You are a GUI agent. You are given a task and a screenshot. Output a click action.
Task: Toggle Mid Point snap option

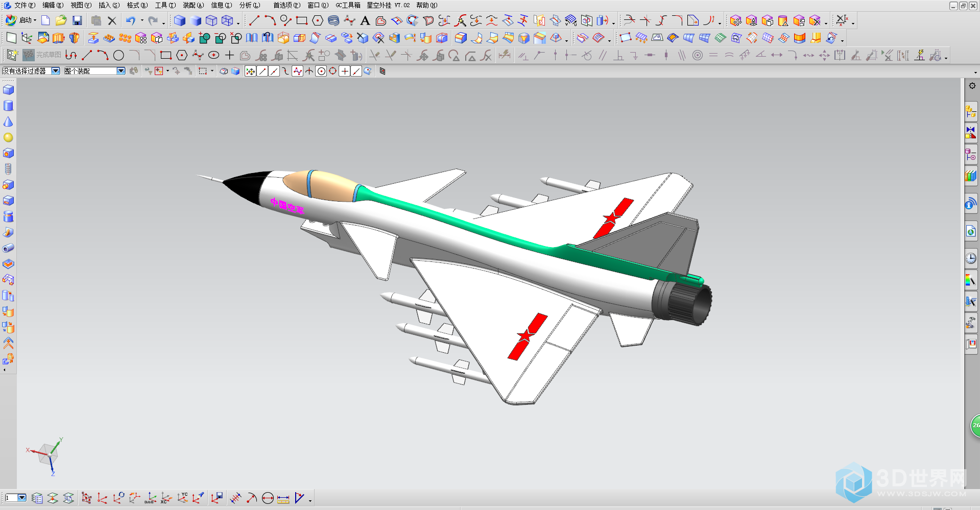[x=274, y=71]
